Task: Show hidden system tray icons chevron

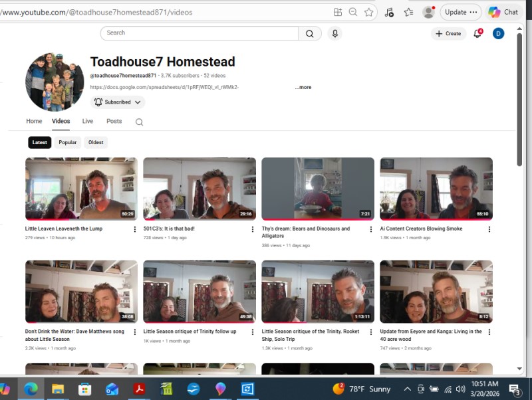Action: (x=407, y=389)
